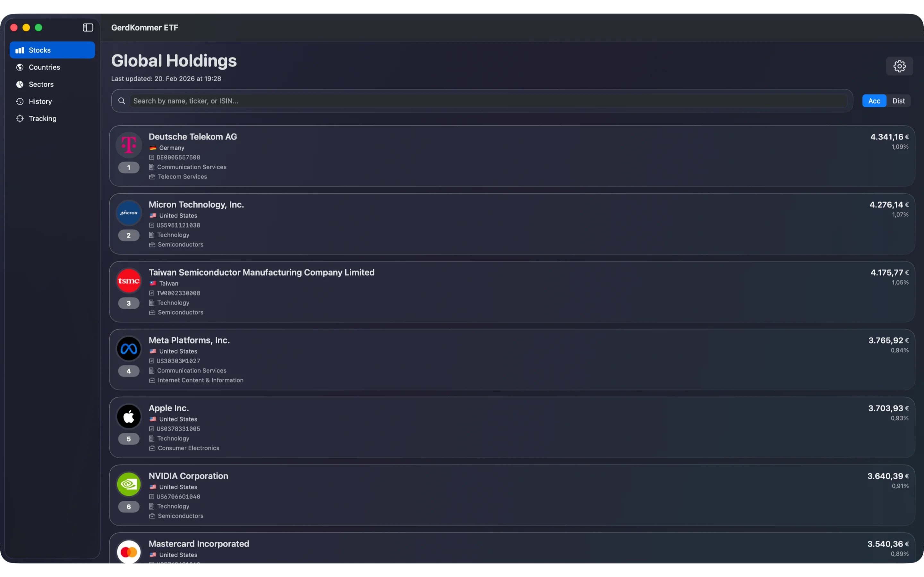
Task: Switch to Acc share class
Action: click(x=874, y=101)
